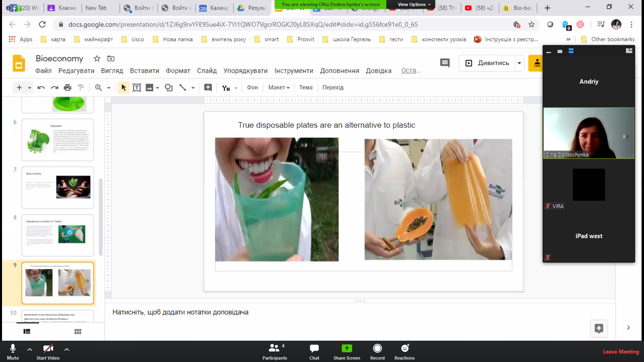Screen dimensions: 644x362
Task: Open the Participants panel
Action: click(275, 352)
